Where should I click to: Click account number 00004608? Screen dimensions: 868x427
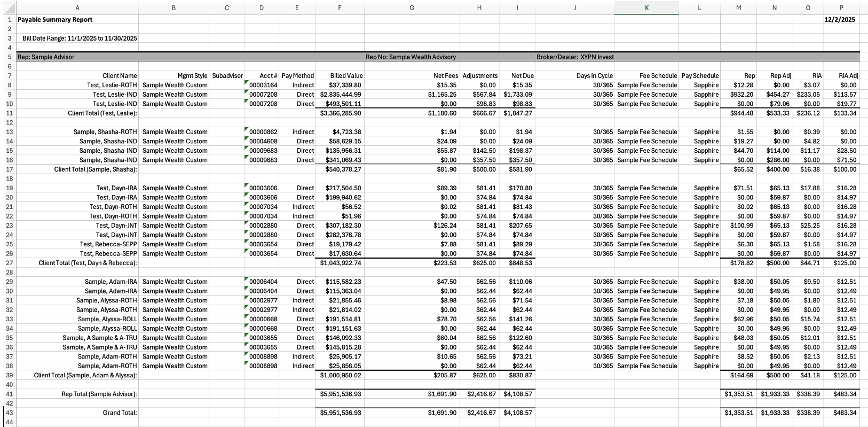point(263,141)
